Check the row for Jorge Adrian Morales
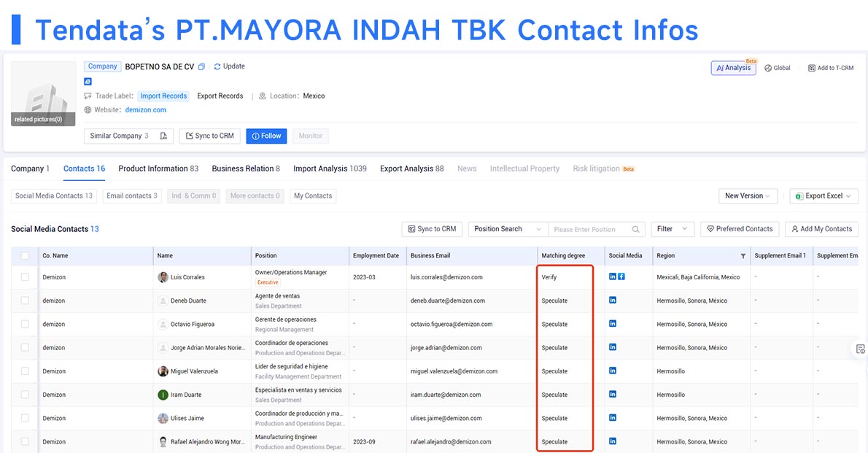Viewport: 868px width, 453px height. point(25,347)
